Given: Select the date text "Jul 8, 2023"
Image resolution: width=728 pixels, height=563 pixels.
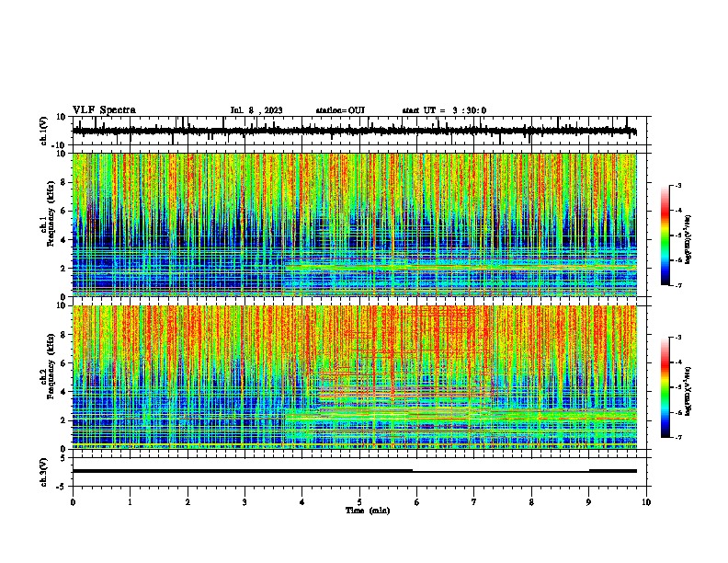Looking at the screenshot, I should point(256,110).
